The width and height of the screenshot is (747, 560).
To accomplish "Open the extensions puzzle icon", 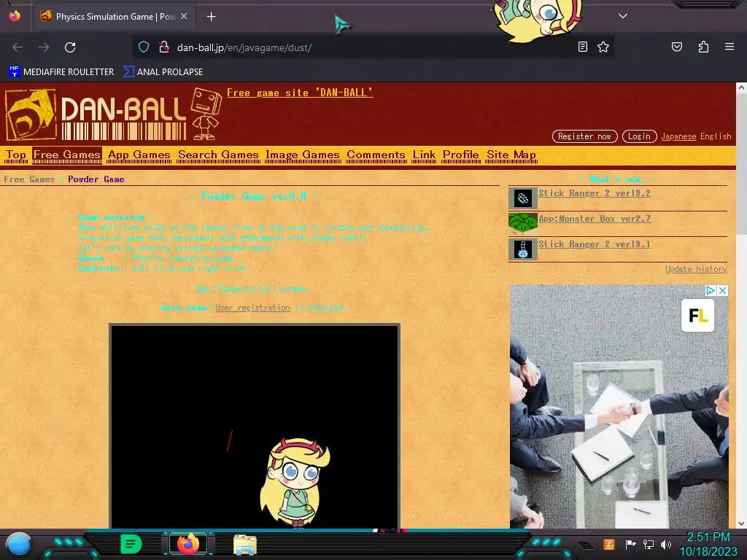I will coord(703,47).
